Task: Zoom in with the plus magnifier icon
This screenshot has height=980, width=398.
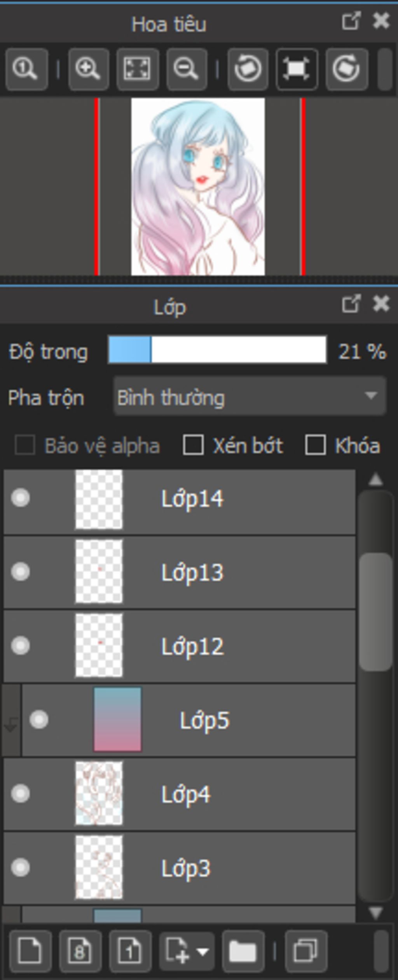Action: [88, 69]
